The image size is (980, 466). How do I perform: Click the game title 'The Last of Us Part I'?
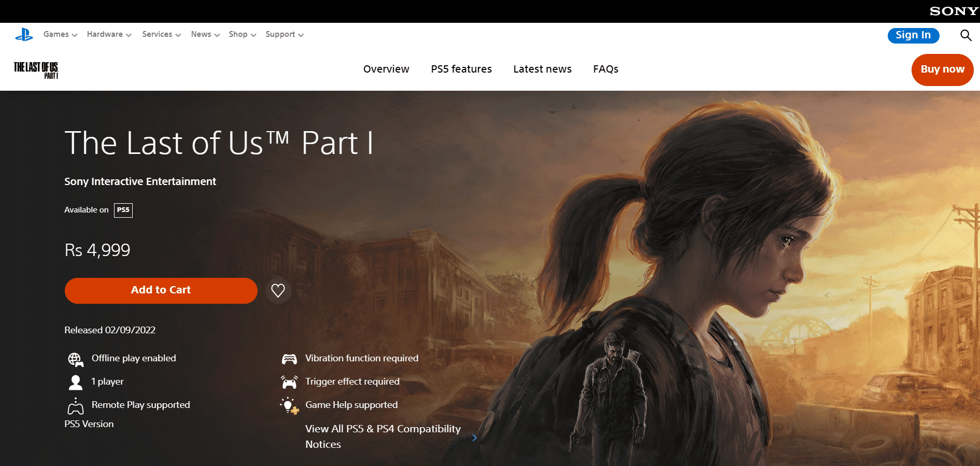tap(219, 143)
